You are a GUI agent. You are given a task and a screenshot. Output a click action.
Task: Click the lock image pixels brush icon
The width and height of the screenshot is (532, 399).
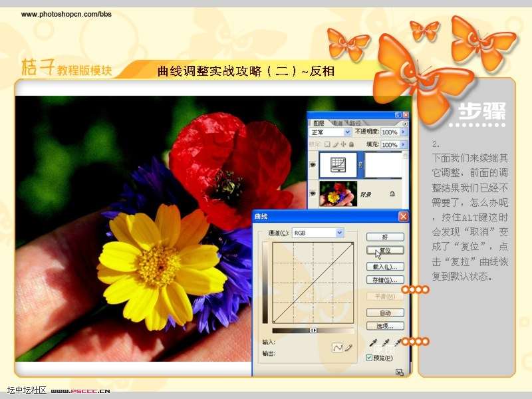click(x=336, y=144)
